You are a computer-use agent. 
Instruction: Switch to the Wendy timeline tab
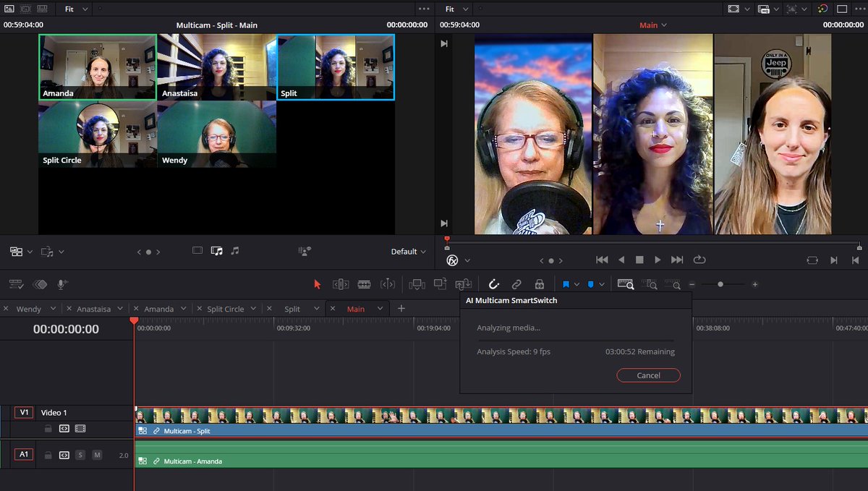(29, 308)
